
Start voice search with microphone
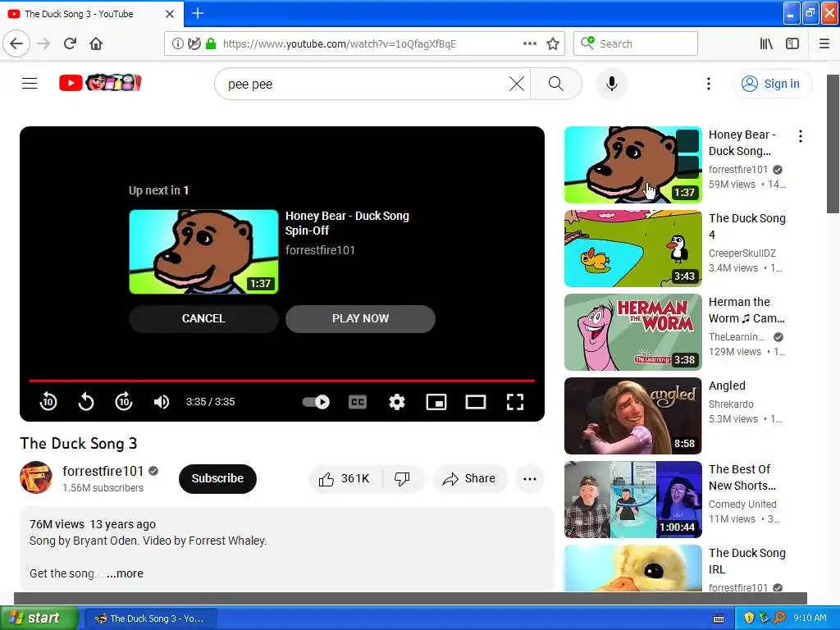612,84
